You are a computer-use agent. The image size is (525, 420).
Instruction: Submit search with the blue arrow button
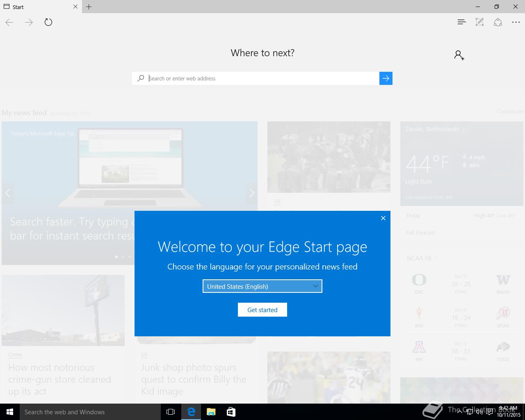pyautogui.click(x=386, y=78)
